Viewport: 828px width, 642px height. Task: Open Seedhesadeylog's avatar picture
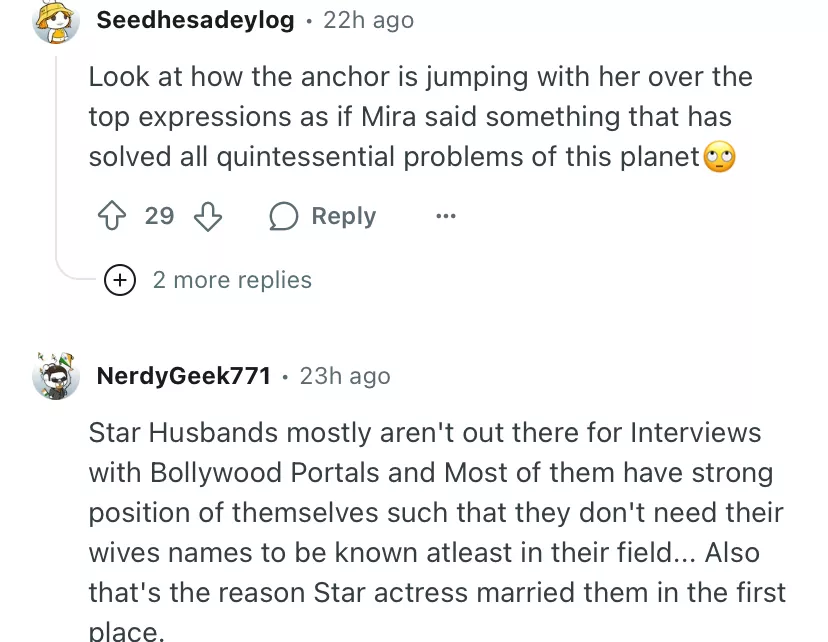click(56, 20)
